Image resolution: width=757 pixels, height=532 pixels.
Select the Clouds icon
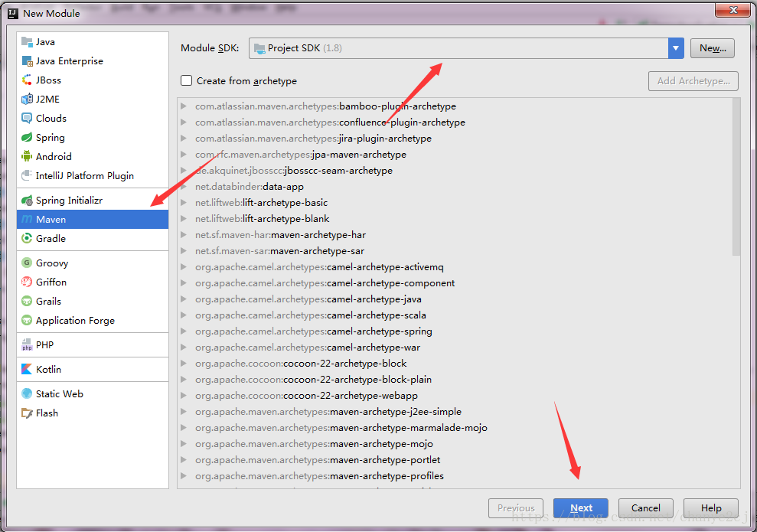point(27,119)
